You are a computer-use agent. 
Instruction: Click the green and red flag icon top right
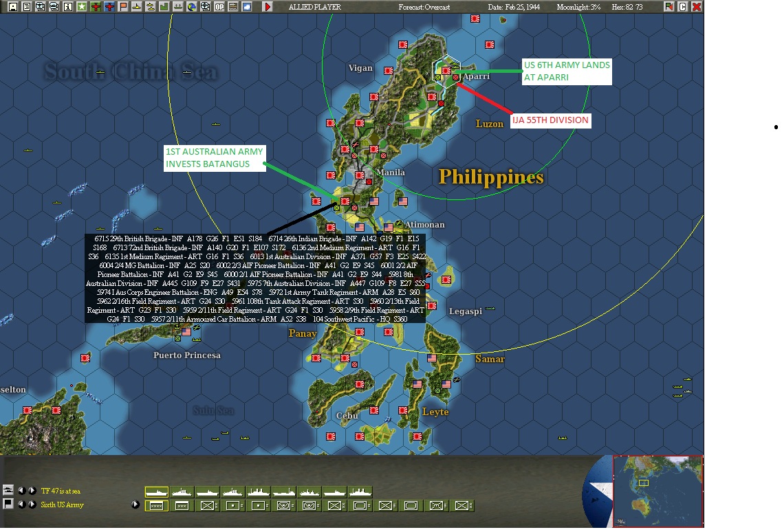669,6
